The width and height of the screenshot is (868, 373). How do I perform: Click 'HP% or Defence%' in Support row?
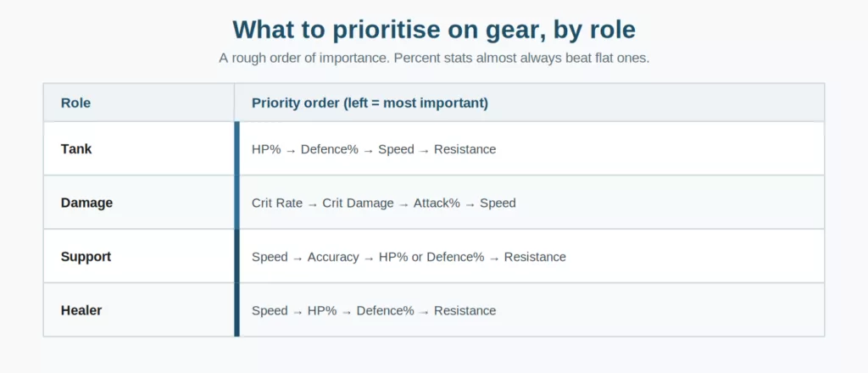(431, 258)
